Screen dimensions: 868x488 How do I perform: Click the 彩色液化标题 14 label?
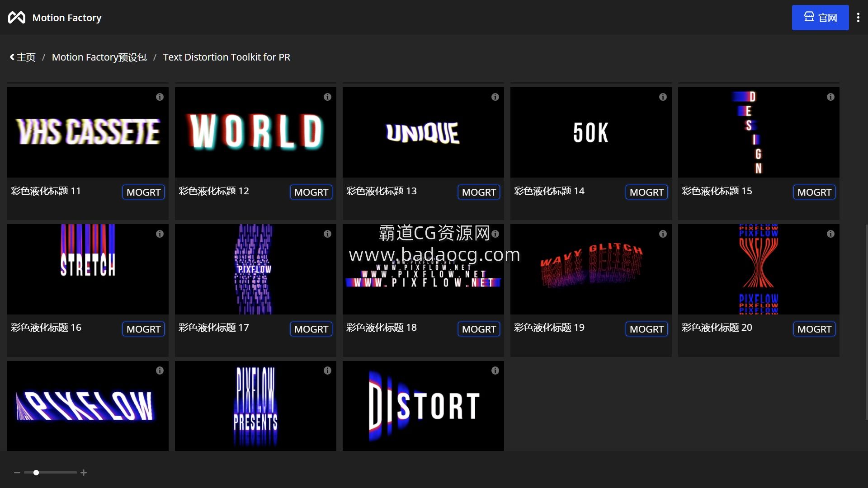point(549,191)
